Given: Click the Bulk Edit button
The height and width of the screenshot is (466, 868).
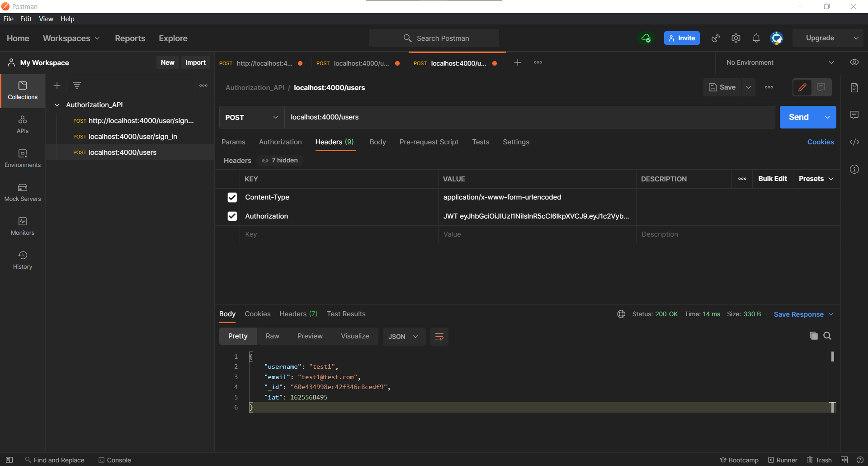Looking at the screenshot, I should pyautogui.click(x=773, y=179).
